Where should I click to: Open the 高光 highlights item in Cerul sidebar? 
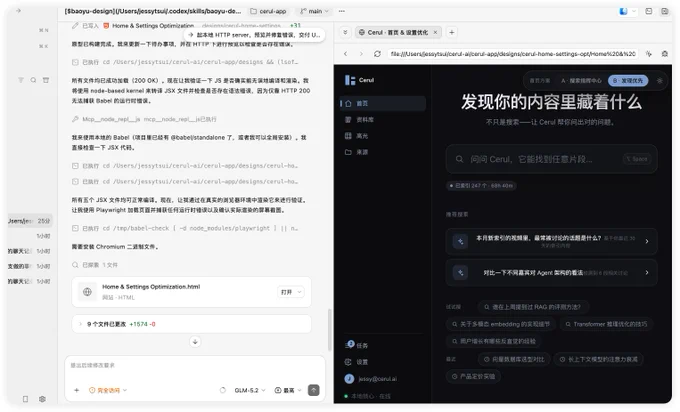(382, 136)
